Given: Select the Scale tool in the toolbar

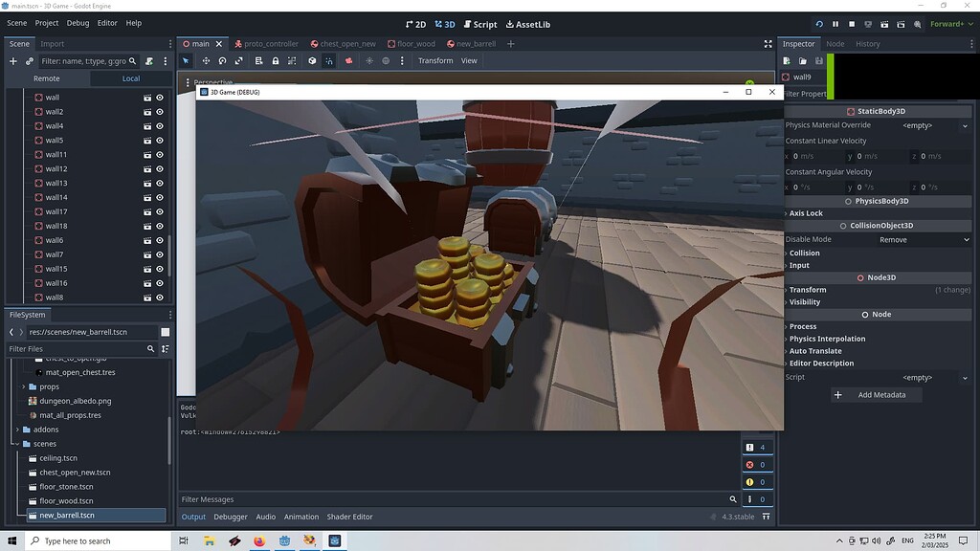Looking at the screenshot, I should (238, 60).
